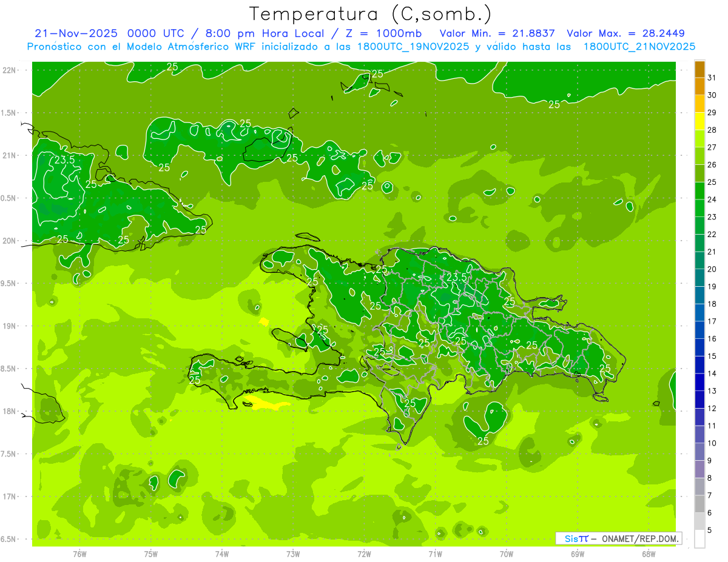The width and height of the screenshot is (728, 562).
Task: Click the '73W' longitude axis label
Action: pos(293,554)
